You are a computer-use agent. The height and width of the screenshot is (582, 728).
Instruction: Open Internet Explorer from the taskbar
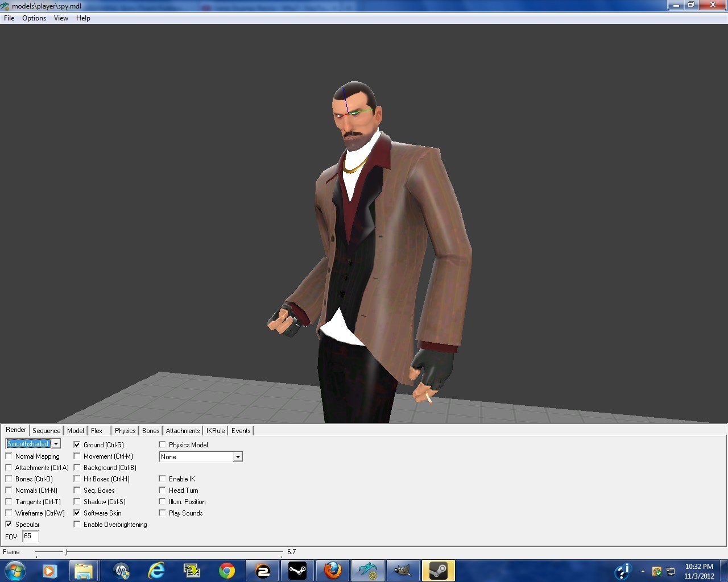(x=156, y=571)
